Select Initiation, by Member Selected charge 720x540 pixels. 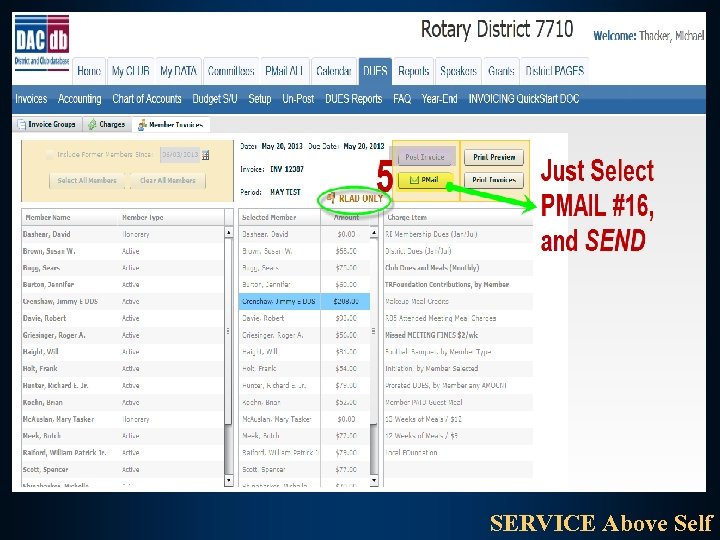(458, 369)
